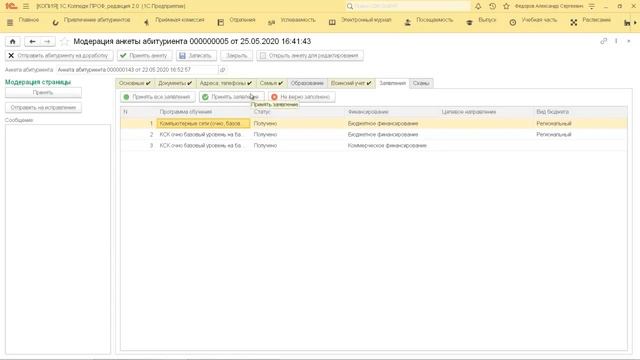Click the Анкета абитуриента field
Screen dimensions: 640x360
(137, 70)
